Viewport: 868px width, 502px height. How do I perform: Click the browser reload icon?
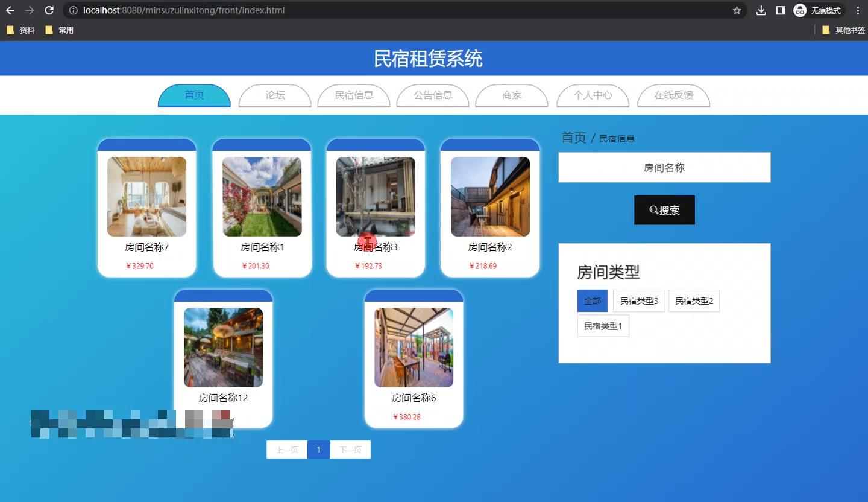click(49, 10)
